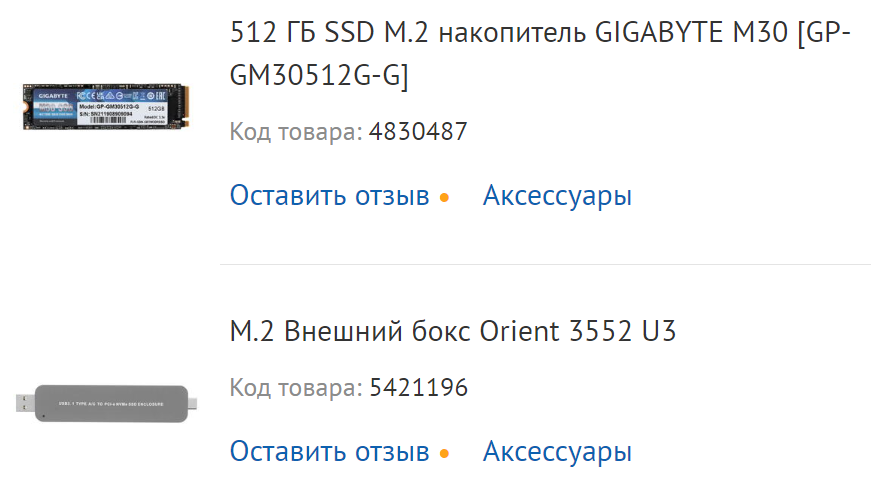Open the Orient 3552 U3 product title
Screen dimensions: 871x480
click(453, 331)
